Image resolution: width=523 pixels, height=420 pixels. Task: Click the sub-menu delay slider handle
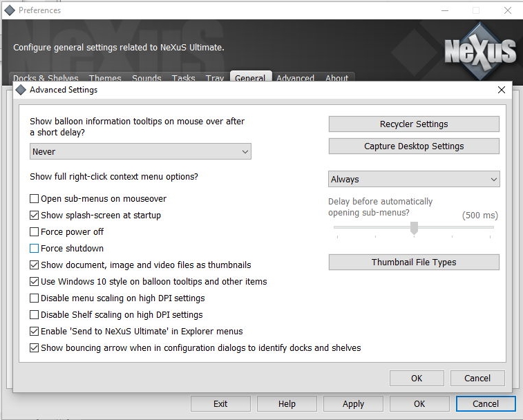pyautogui.click(x=414, y=228)
